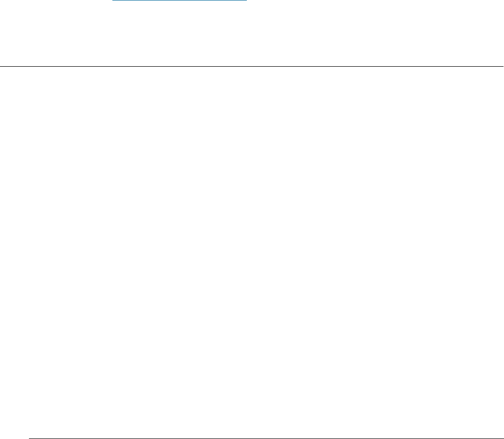Click the middle of the black divider line
The image size is (504, 439).
pyautogui.click(x=252, y=67)
